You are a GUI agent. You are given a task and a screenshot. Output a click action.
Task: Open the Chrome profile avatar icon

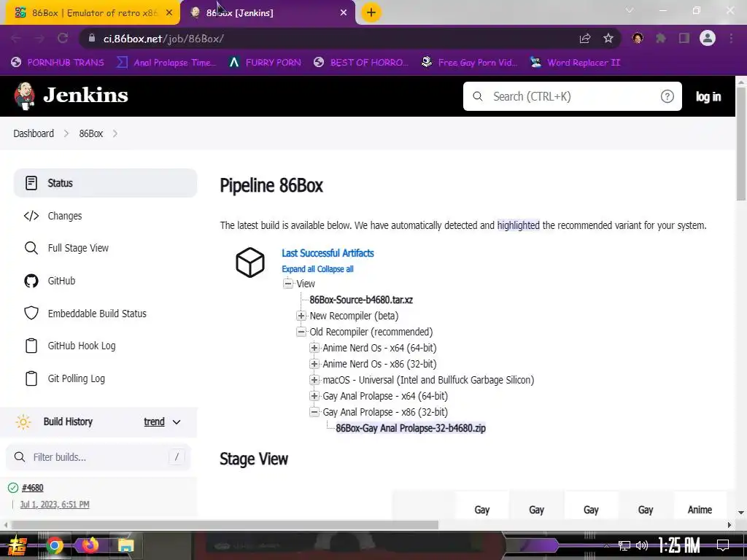click(x=708, y=38)
